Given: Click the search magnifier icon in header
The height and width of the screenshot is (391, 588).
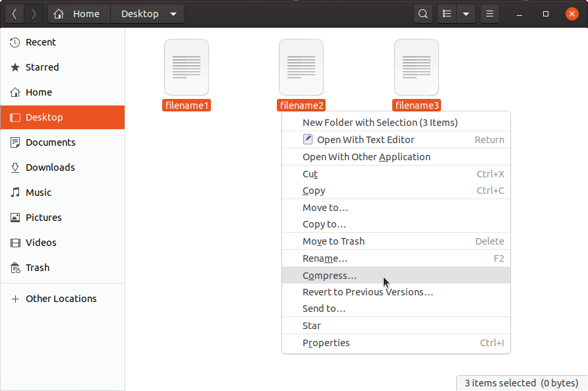Looking at the screenshot, I should coord(423,14).
